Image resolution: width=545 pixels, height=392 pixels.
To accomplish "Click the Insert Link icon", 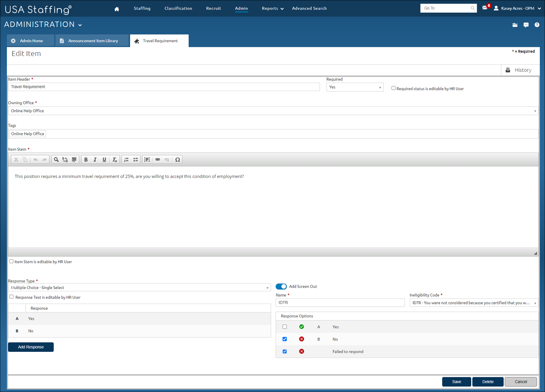I will point(158,160).
